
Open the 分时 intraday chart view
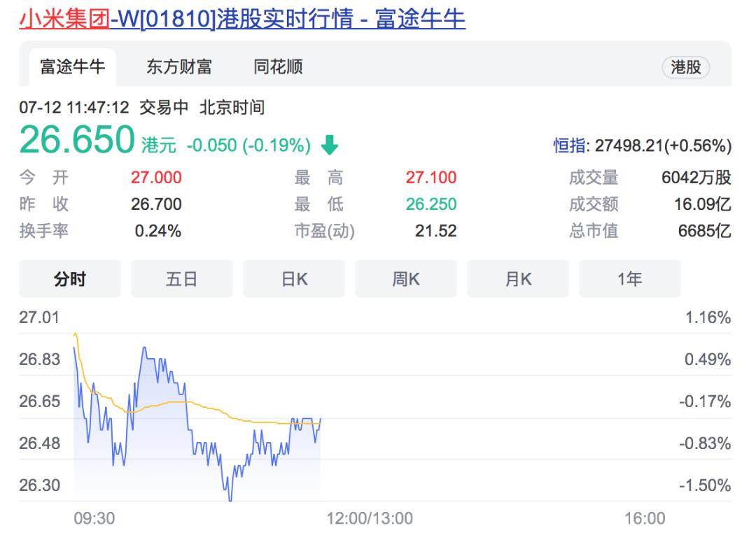70,278
